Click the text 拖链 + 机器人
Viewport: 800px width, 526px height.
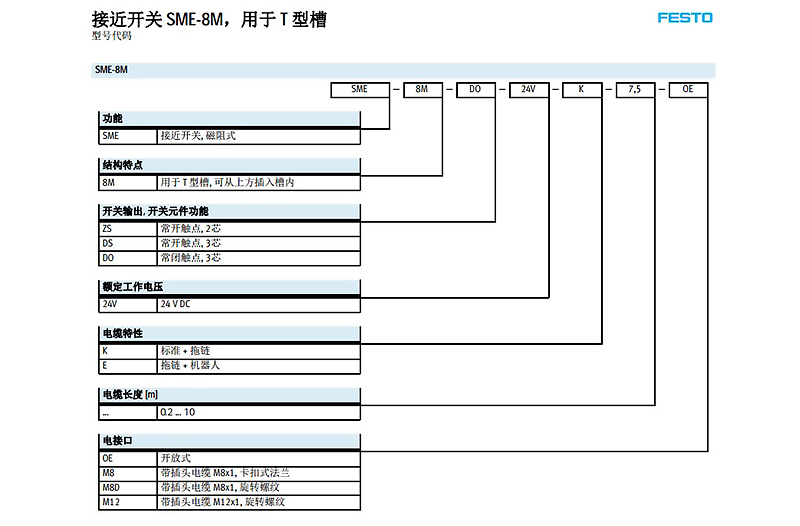pyautogui.click(x=190, y=366)
